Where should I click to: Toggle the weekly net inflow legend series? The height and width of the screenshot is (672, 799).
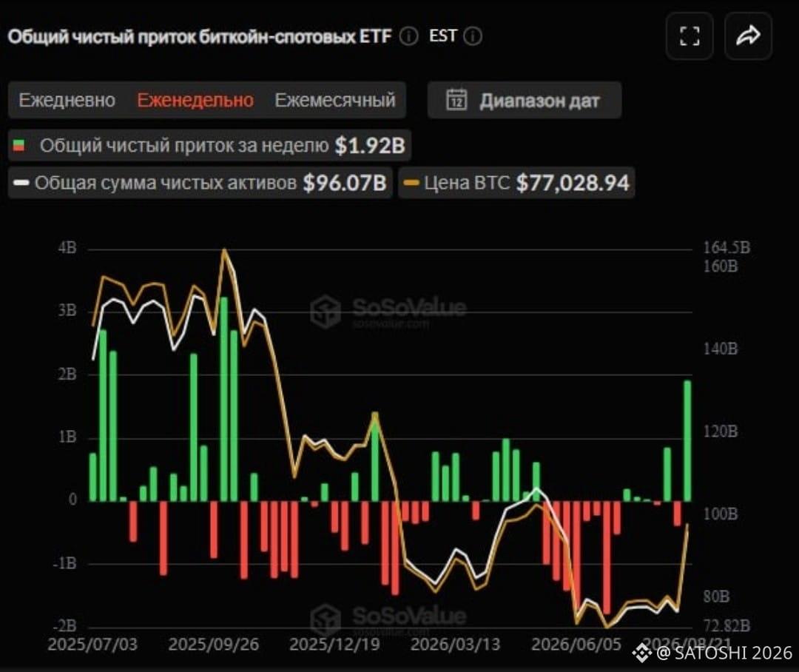[x=209, y=146]
